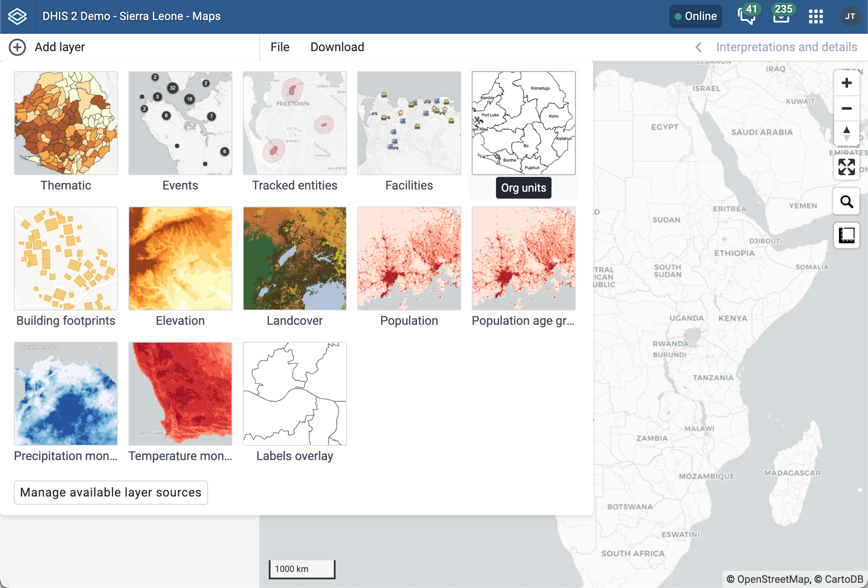Image resolution: width=868 pixels, height=588 pixels.
Task: Activate the measure distance ruler tool
Action: click(846, 235)
